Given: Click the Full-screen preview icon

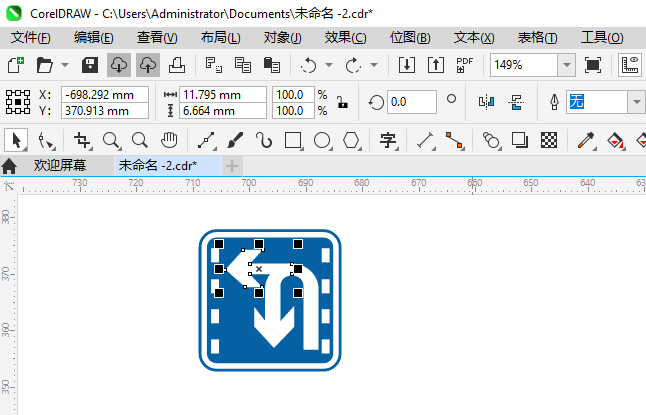Looking at the screenshot, I should click(x=592, y=65).
